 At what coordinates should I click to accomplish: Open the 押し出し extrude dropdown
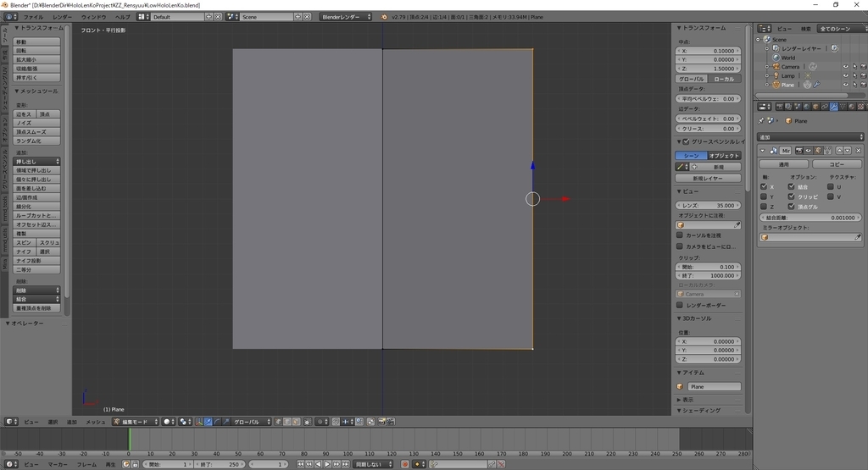tap(36, 162)
